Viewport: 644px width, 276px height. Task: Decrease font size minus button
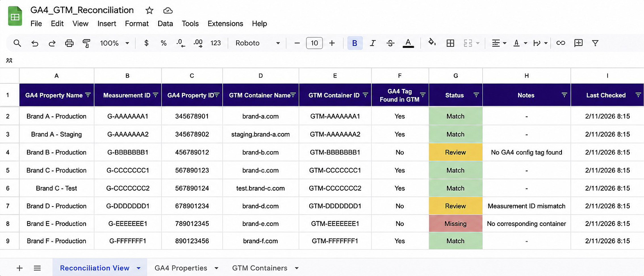(x=297, y=43)
